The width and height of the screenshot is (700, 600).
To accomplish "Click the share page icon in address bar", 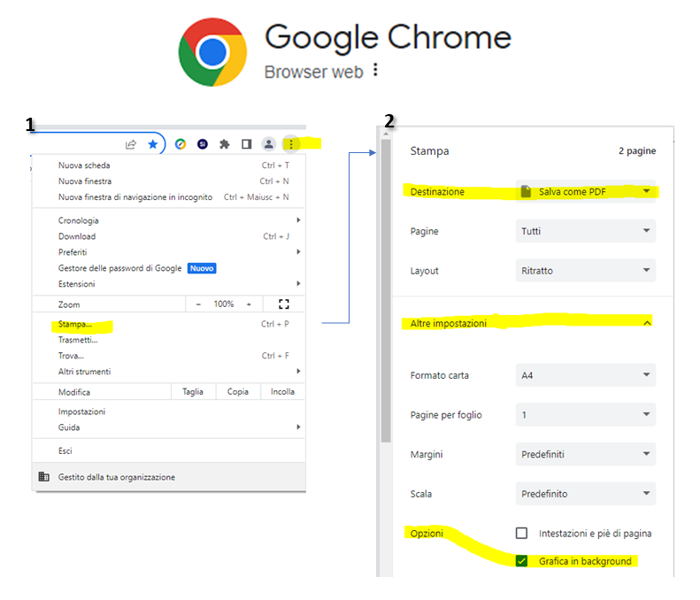I will (x=130, y=144).
